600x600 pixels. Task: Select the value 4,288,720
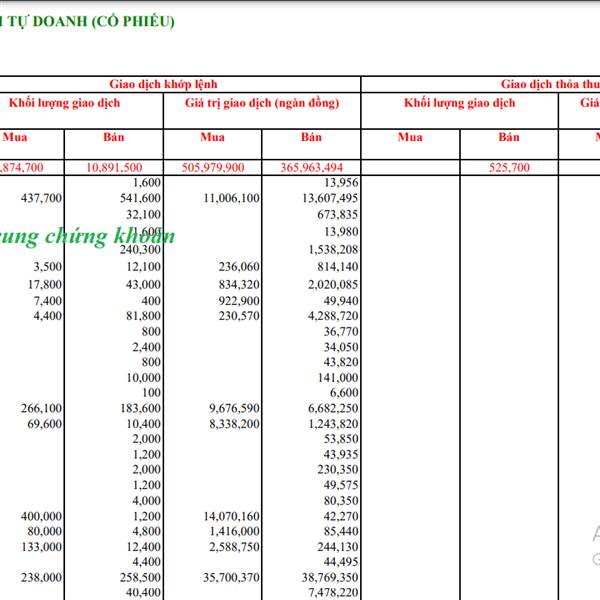[x=333, y=316]
